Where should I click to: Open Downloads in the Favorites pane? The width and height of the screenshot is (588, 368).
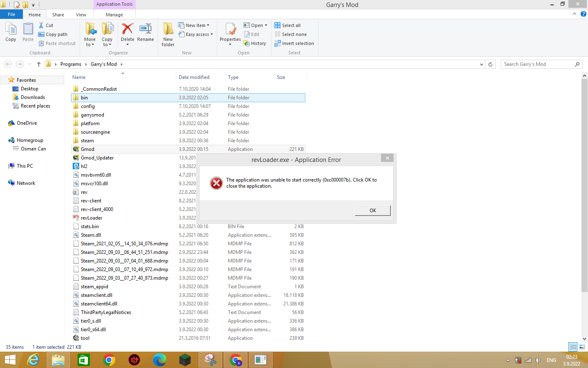pyautogui.click(x=33, y=97)
